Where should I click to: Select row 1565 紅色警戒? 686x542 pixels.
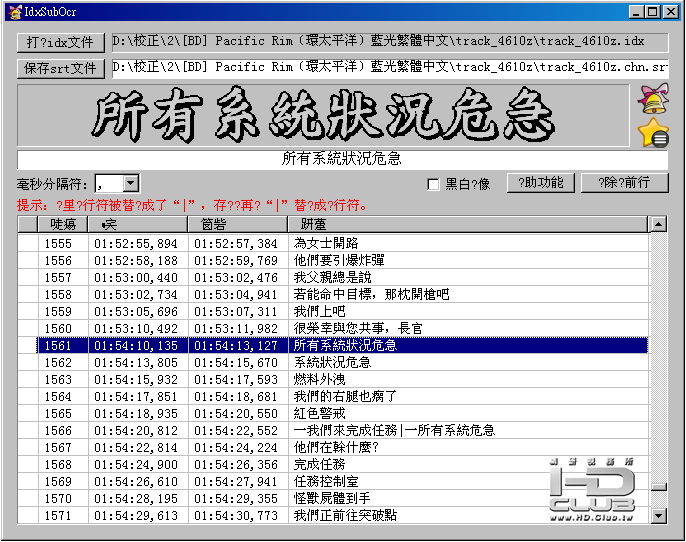click(x=332, y=414)
